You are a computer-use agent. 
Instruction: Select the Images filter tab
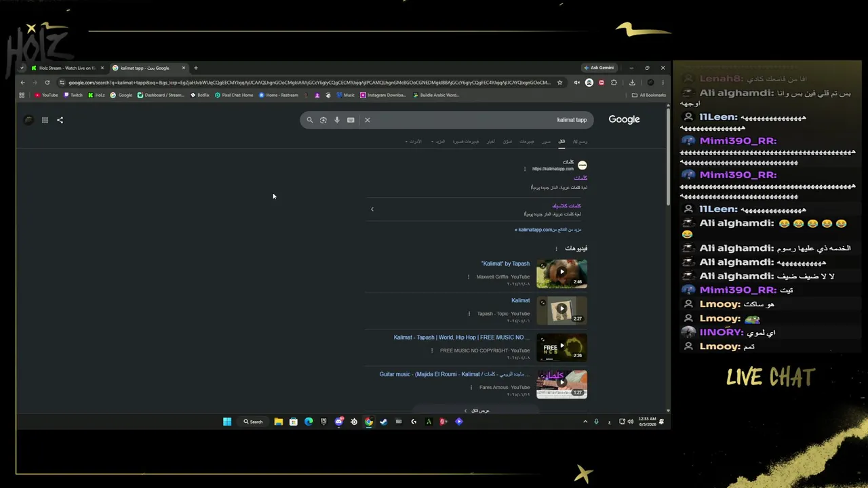point(547,142)
